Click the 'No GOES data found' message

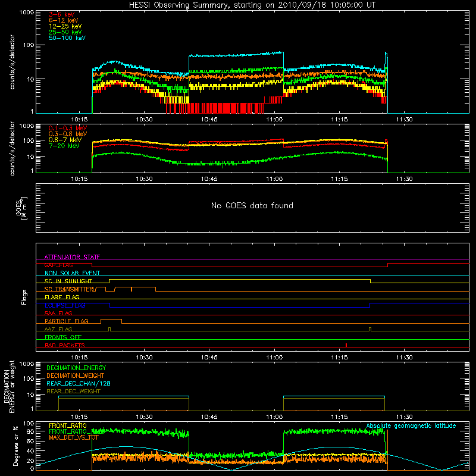coord(252,205)
